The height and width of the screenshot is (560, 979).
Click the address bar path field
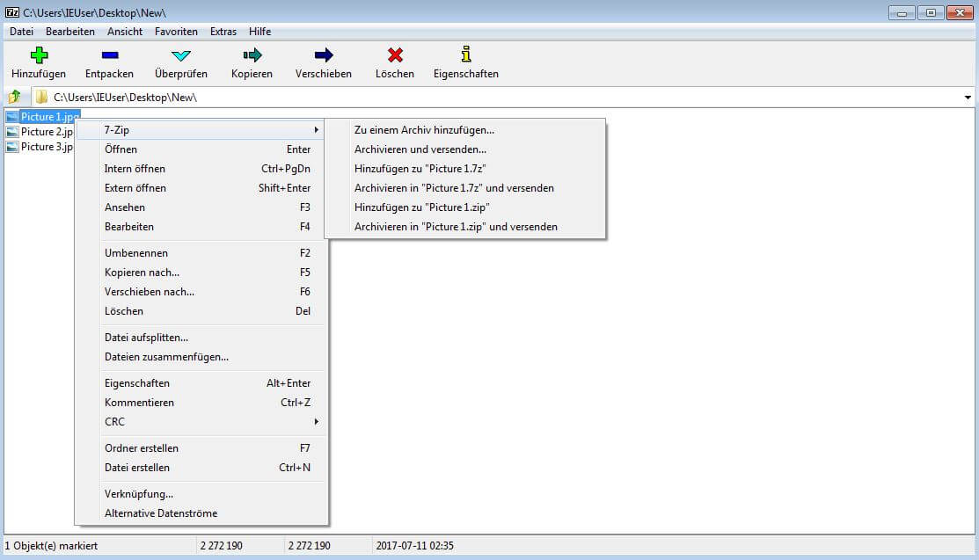502,98
